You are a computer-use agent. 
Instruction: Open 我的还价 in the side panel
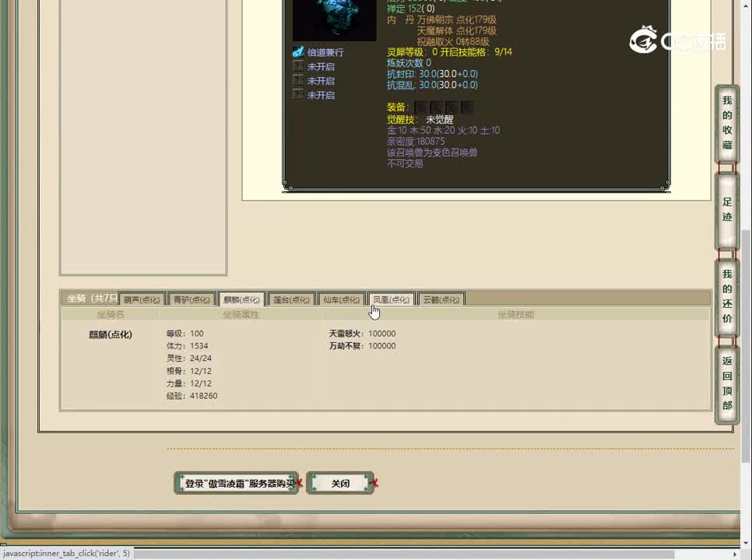(727, 296)
